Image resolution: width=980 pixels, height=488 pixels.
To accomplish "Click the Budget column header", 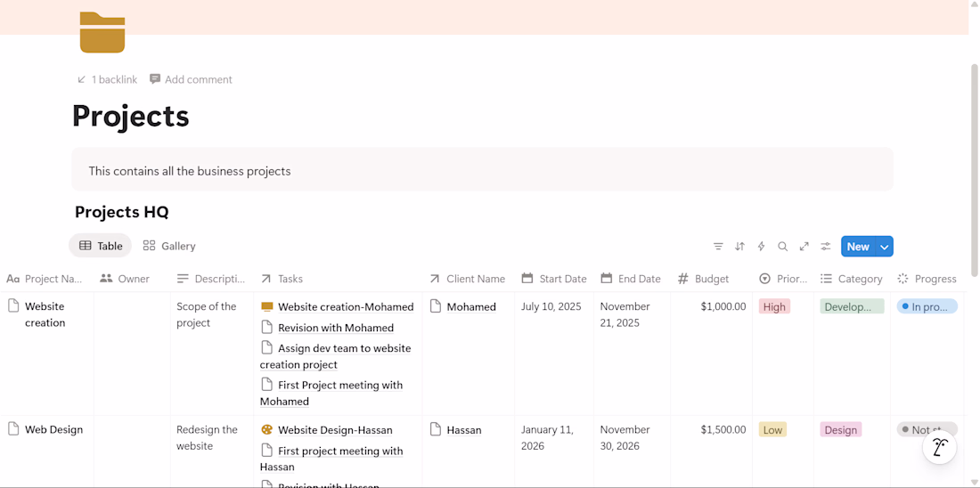I will pos(711,279).
